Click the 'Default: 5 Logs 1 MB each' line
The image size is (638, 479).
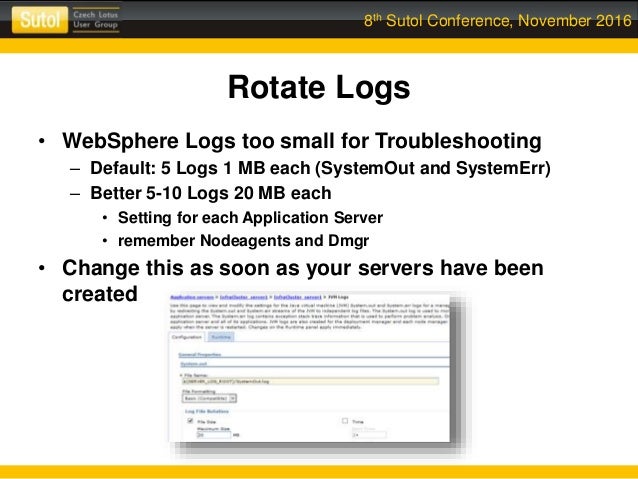[320, 168]
